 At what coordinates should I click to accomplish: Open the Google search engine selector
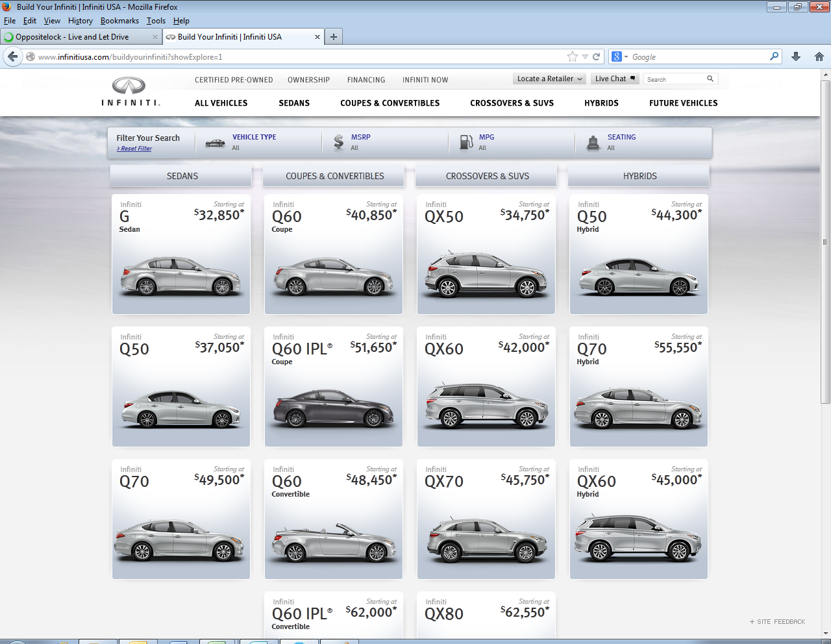[620, 56]
